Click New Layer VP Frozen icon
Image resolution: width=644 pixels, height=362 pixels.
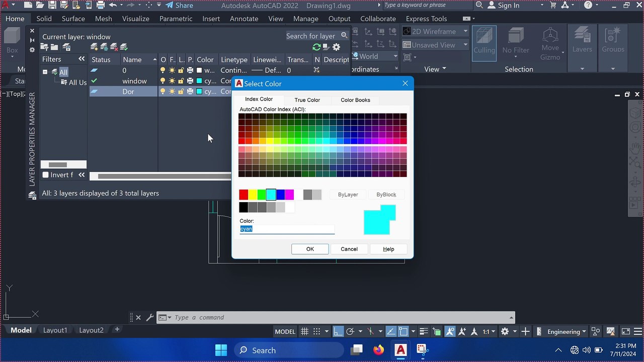tap(104, 47)
